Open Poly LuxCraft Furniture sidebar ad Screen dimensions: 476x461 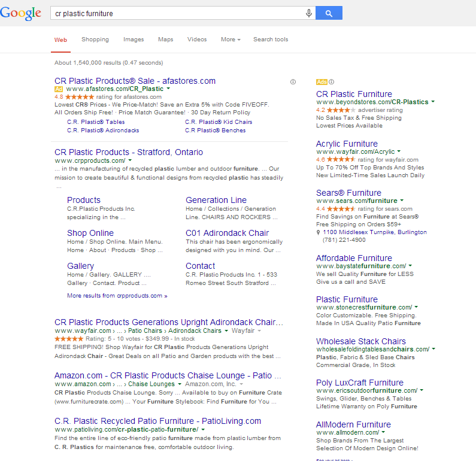click(359, 383)
